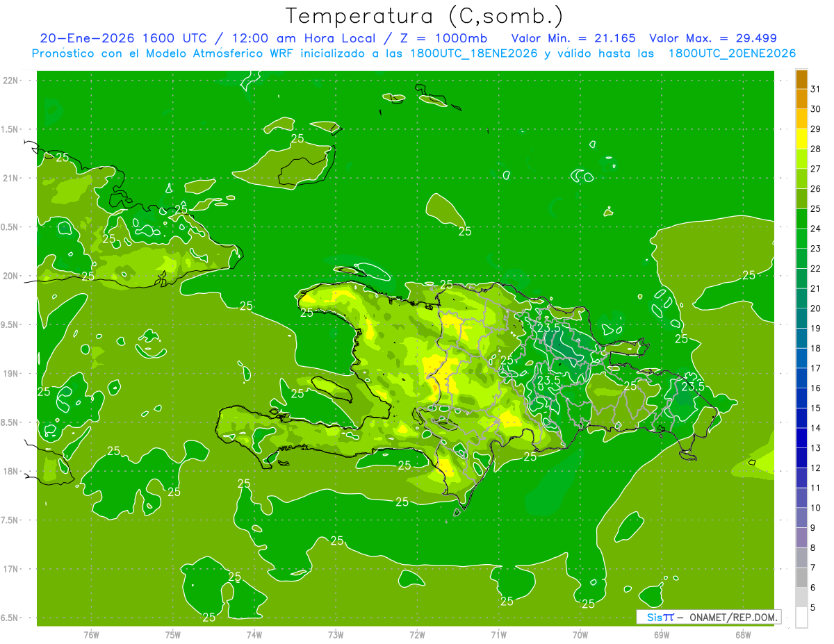Click the '69W' longitude axis label
Viewport: 834px width, 644px height.
(x=662, y=635)
